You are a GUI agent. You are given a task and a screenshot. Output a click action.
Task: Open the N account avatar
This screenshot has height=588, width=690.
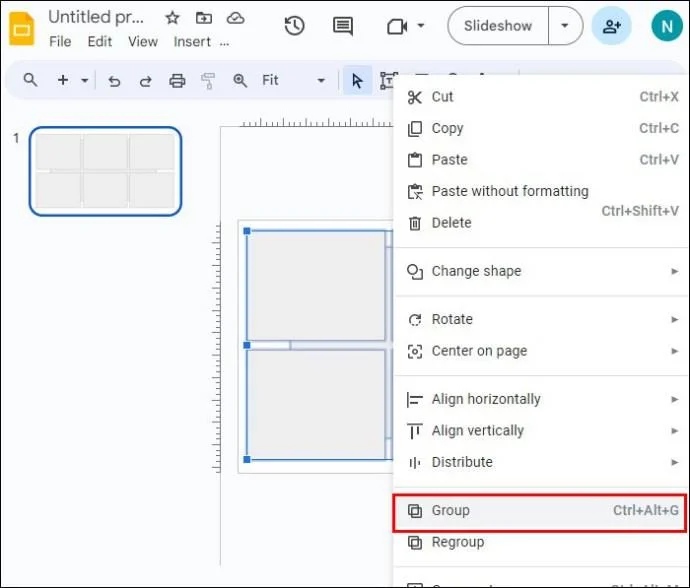pos(667,26)
